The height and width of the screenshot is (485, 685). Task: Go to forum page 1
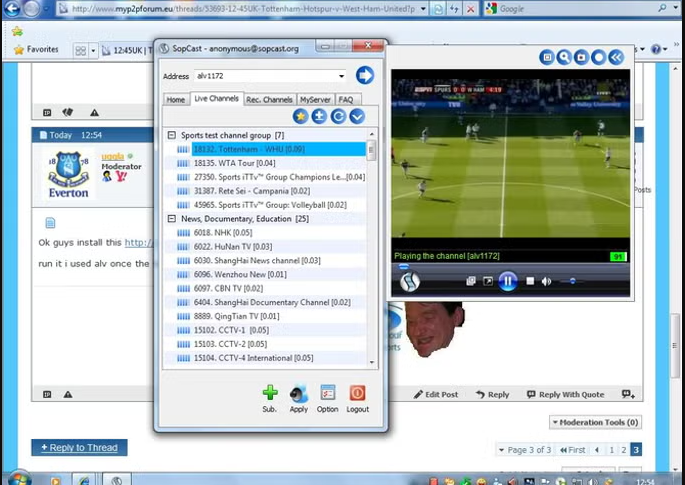tap(612, 450)
